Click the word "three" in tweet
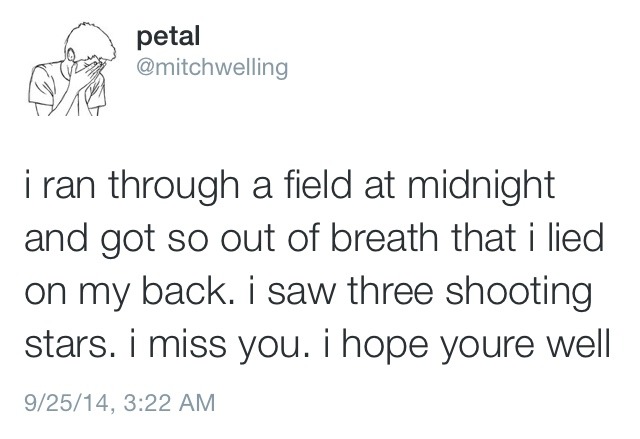 click(x=390, y=291)
